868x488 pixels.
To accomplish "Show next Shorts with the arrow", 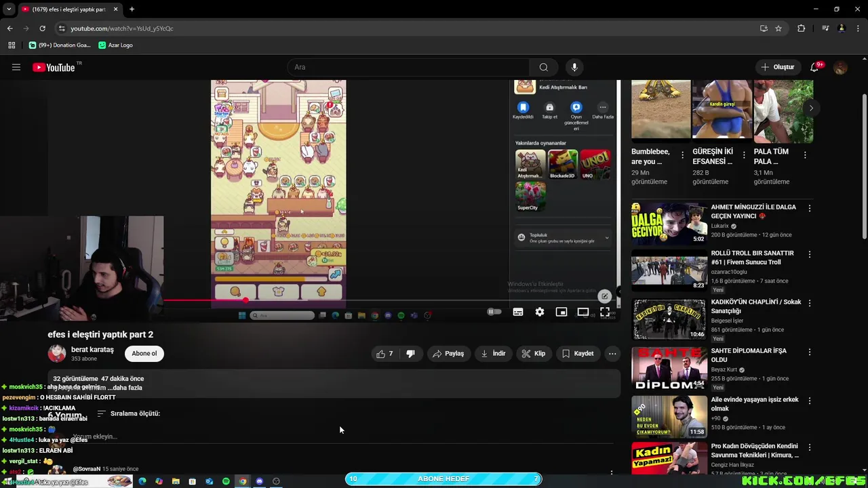I will click(811, 108).
